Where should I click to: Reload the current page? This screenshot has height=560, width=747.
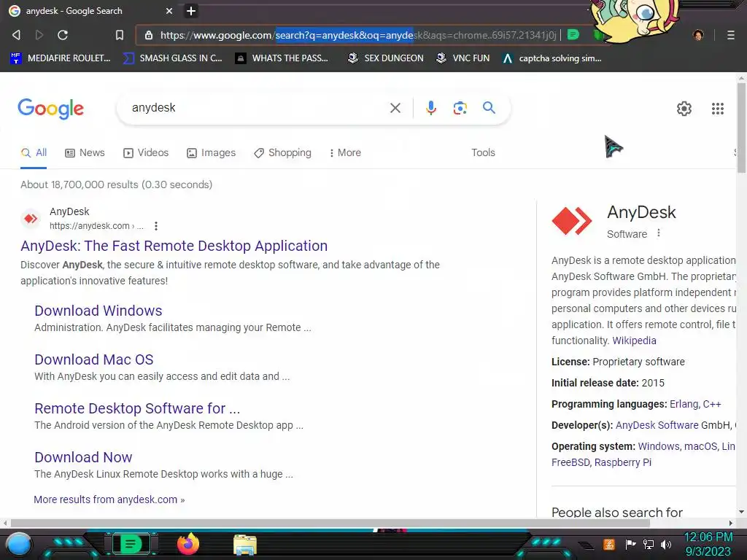pos(63,35)
